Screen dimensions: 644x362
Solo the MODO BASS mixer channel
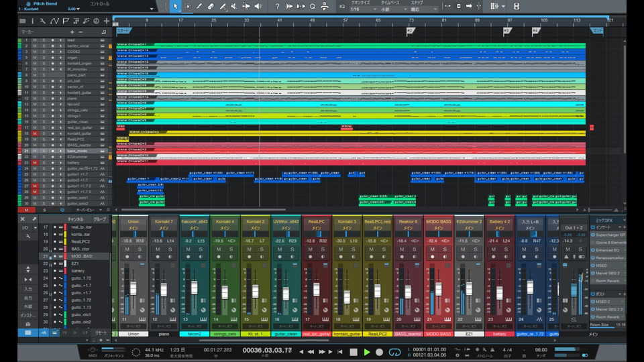click(x=443, y=249)
